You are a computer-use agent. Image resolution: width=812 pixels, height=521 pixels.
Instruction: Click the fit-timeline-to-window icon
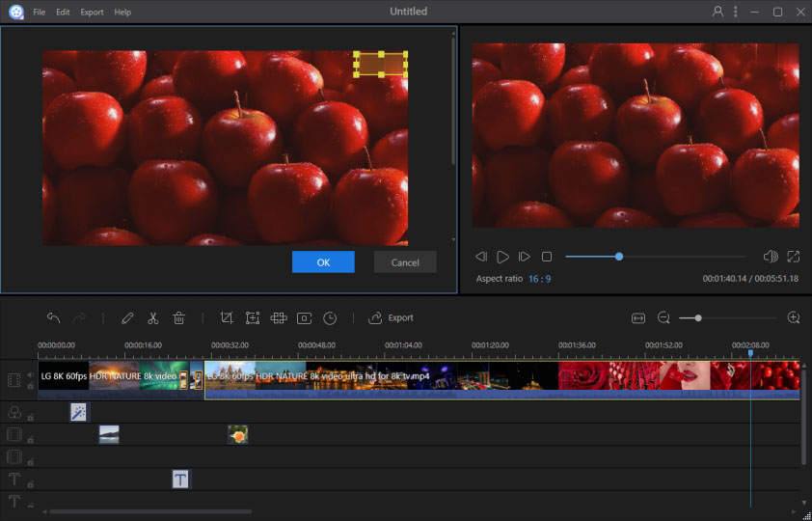[x=638, y=317]
